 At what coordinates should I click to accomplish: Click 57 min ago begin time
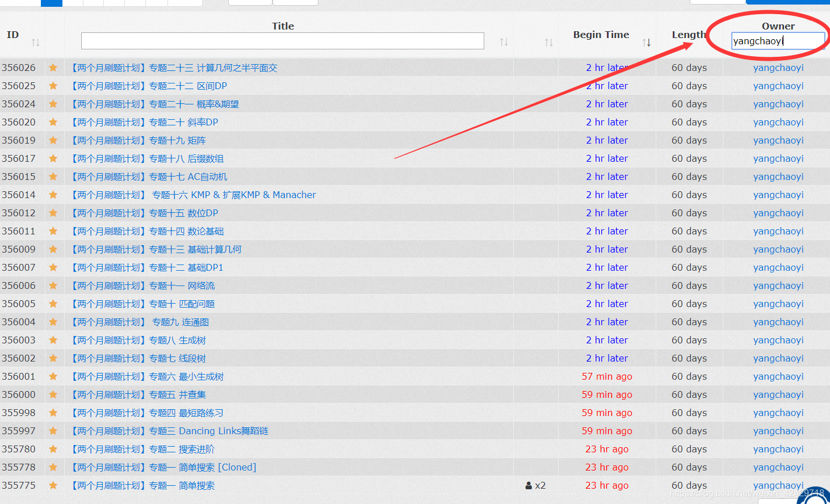607,376
